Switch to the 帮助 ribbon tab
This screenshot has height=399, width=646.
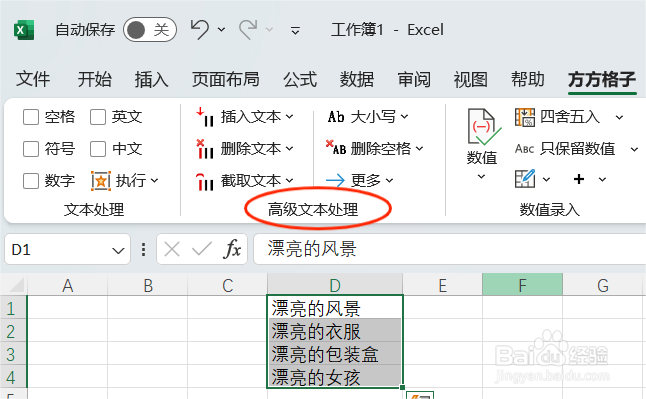(x=528, y=79)
